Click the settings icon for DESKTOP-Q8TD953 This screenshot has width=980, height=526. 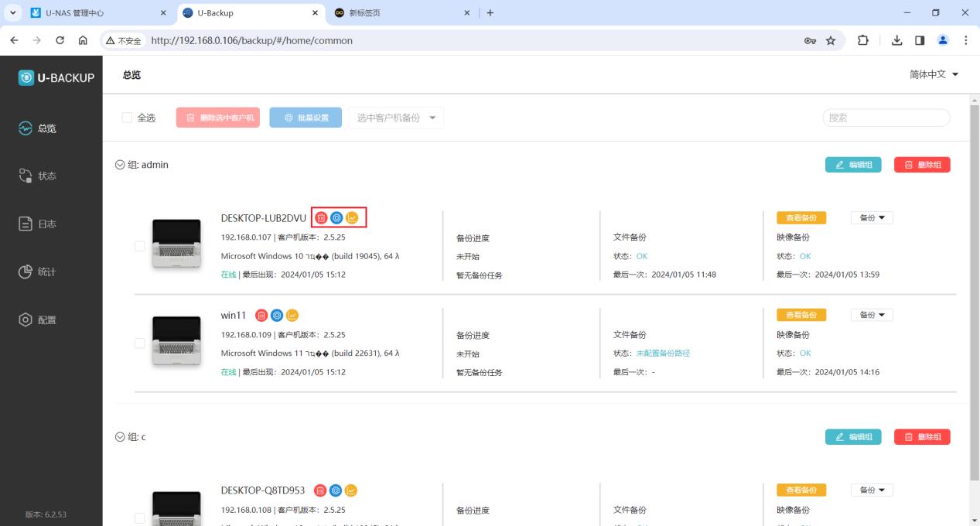pos(335,490)
